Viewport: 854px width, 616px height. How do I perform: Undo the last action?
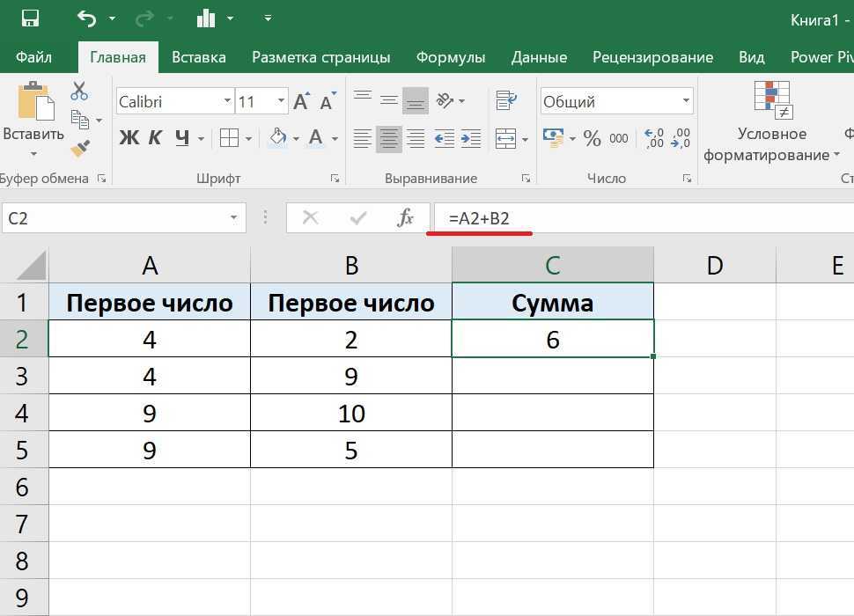click(x=86, y=18)
